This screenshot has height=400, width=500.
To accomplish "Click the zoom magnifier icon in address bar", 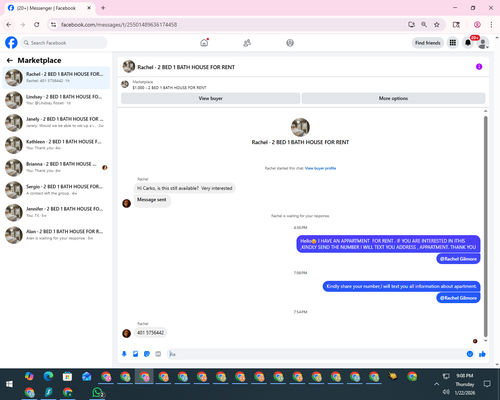I will coord(424,24).
